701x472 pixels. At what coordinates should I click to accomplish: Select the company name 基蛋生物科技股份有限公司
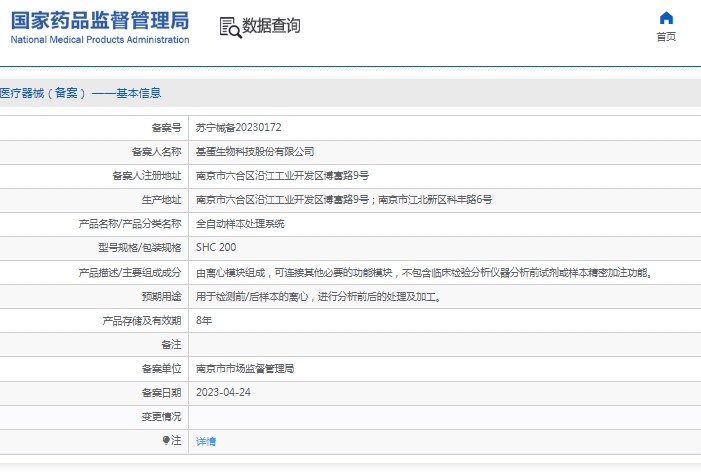point(255,152)
